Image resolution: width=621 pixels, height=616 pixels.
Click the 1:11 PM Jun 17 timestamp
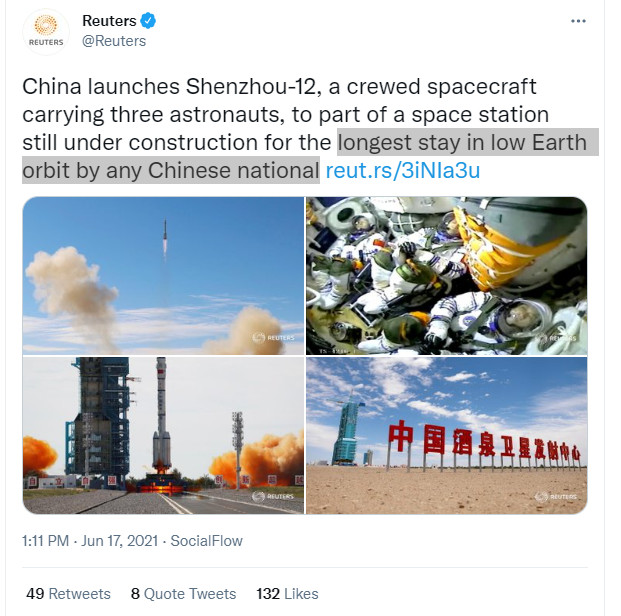tap(91, 541)
